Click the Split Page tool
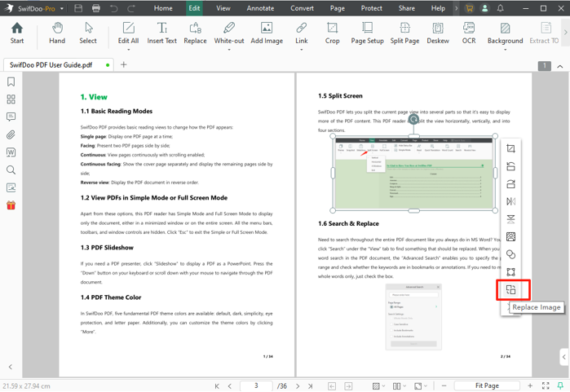 click(x=404, y=33)
